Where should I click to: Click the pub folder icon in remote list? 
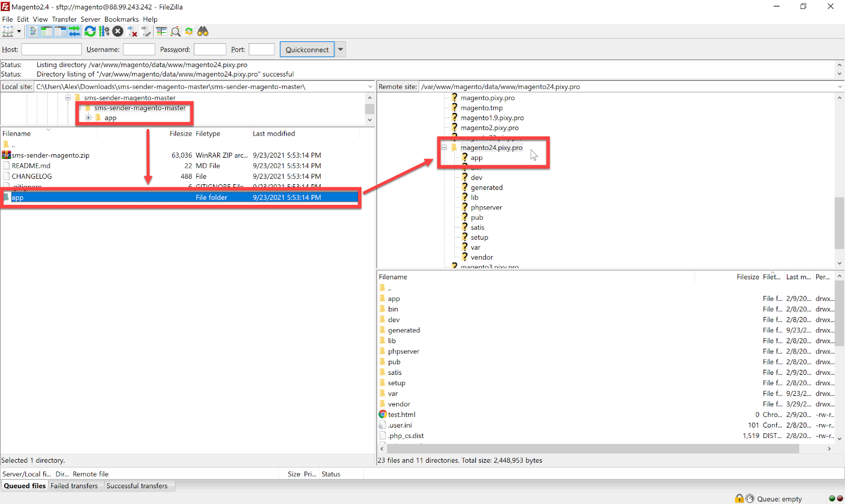coord(382,362)
